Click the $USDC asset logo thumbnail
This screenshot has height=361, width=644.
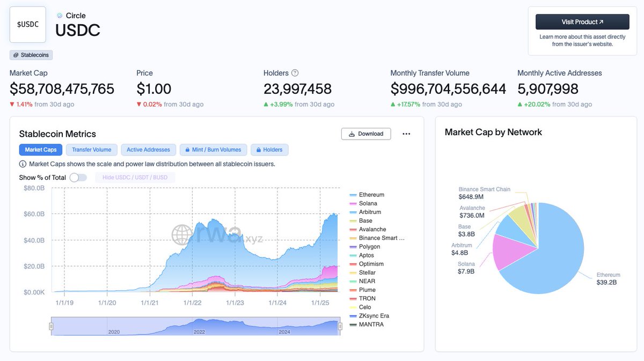[28, 25]
